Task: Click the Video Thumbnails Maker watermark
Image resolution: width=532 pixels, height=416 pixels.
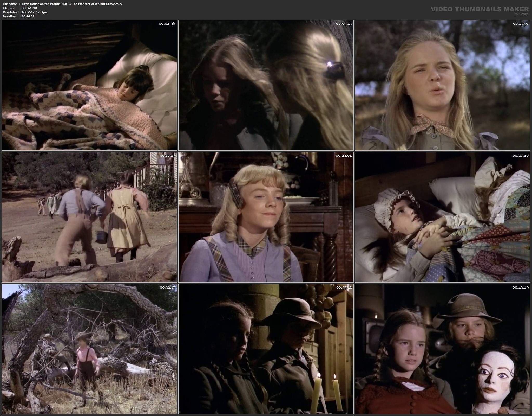Action: [480, 9]
